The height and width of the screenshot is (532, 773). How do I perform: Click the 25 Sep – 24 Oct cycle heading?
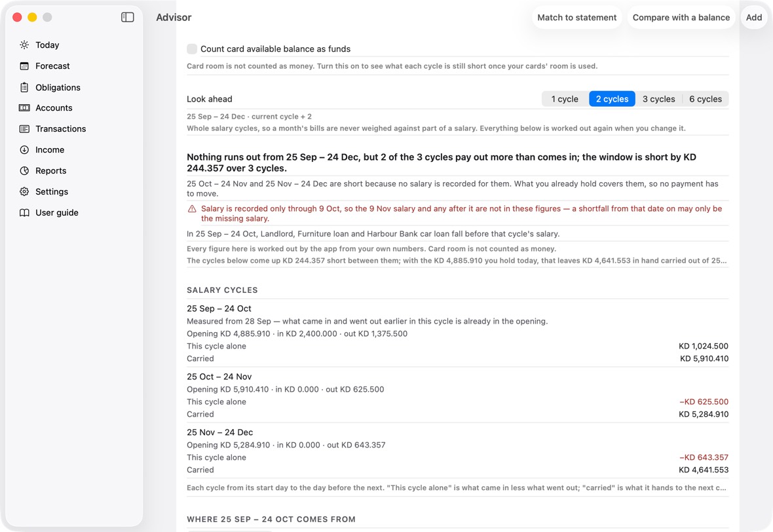219,309
